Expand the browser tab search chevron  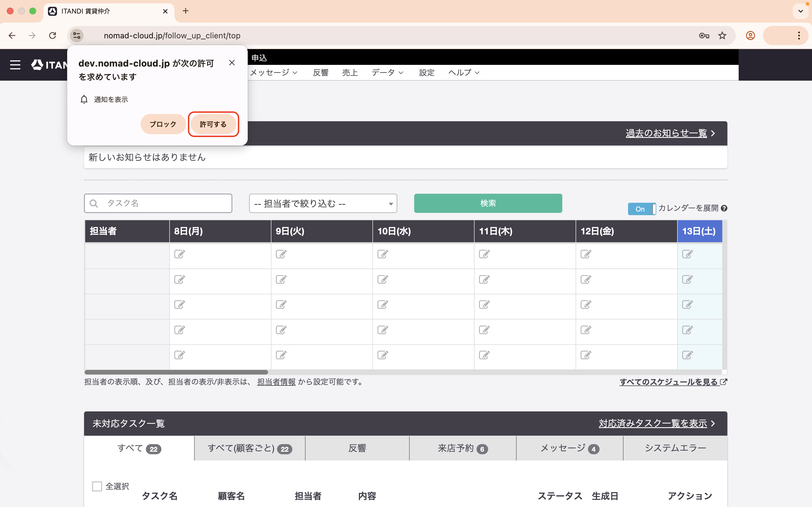tap(801, 11)
